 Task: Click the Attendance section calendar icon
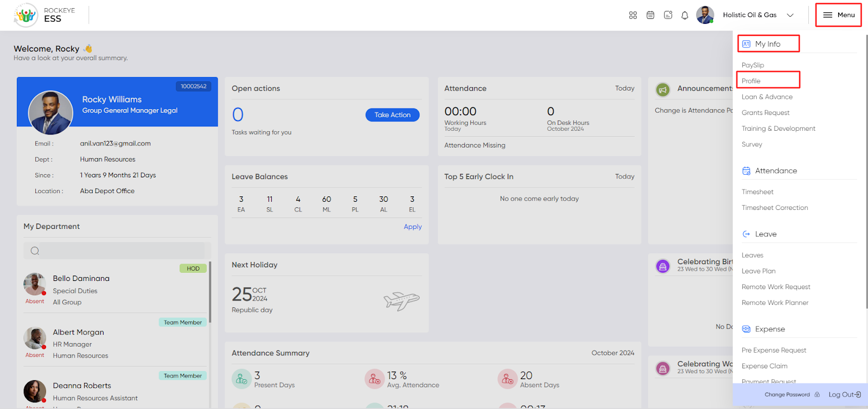pos(746,171)
